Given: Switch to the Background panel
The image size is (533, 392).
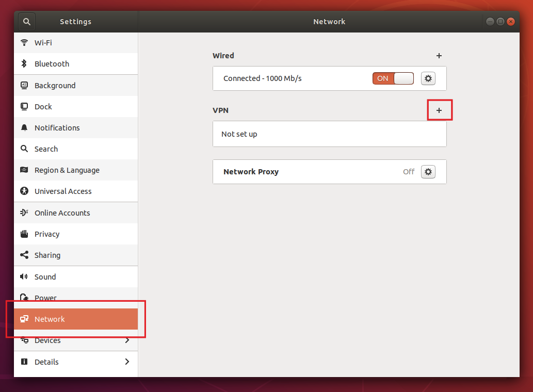Looking at the screenshot, I should [x=55, y=86].
